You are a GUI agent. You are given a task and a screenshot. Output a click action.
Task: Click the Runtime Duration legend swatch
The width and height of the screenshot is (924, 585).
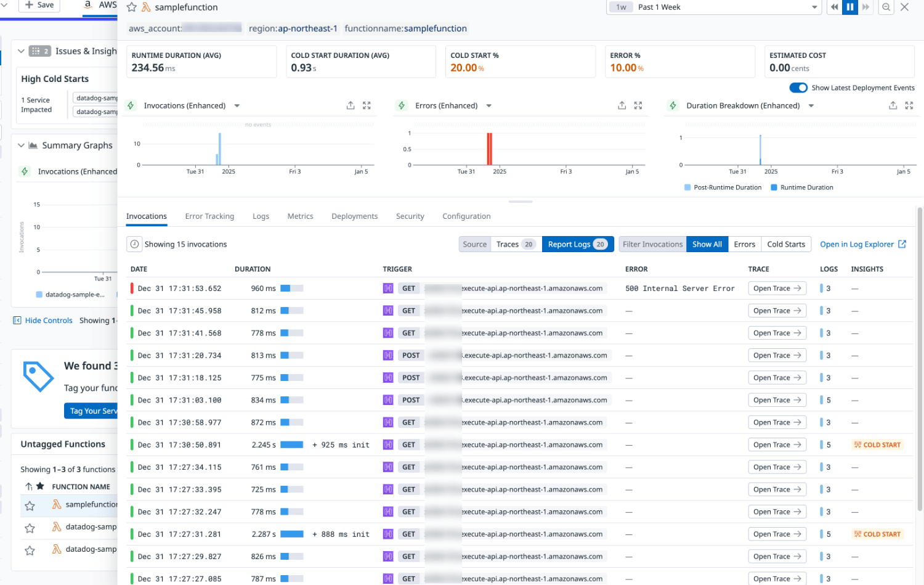click(x=774, y=187)
